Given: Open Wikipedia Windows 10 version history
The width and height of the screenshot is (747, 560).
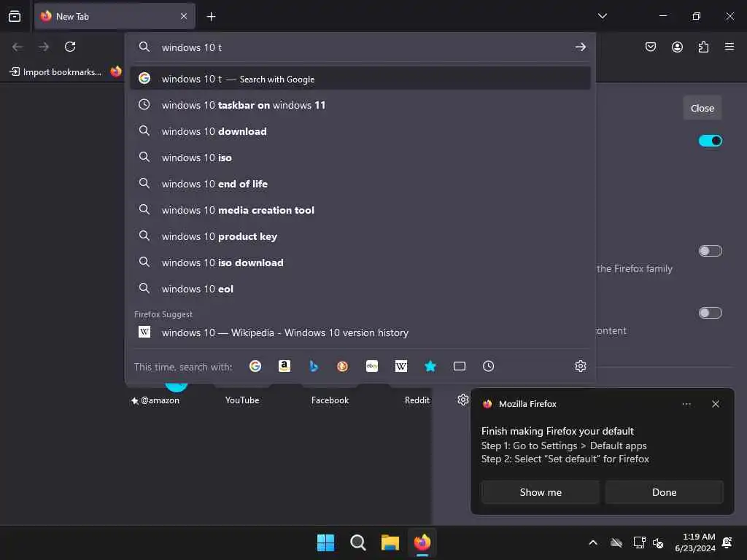Looking at the screenshot, I should (360, 332).
